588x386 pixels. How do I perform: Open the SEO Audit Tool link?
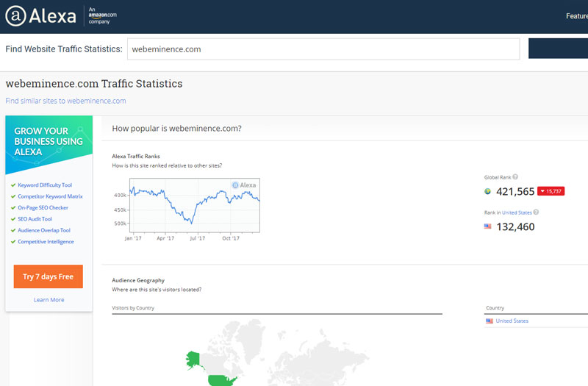tap(35, 218)
